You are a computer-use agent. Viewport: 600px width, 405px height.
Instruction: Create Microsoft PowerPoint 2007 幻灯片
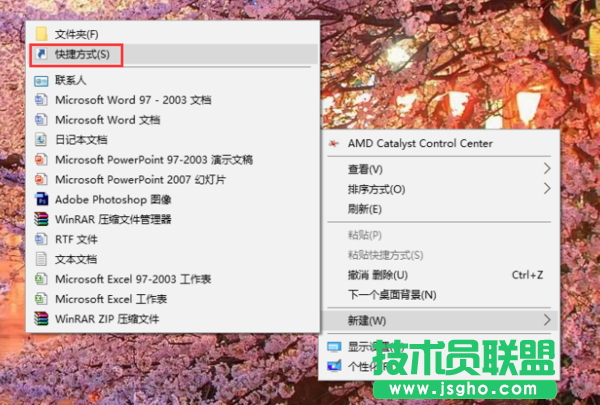tap(173, 180)
